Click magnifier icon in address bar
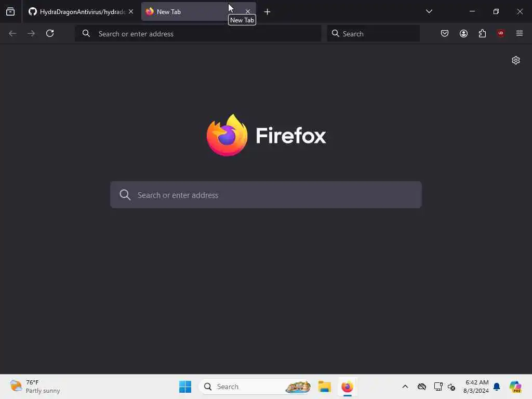This screenshot has height=399, width=532. coord(86,33)
